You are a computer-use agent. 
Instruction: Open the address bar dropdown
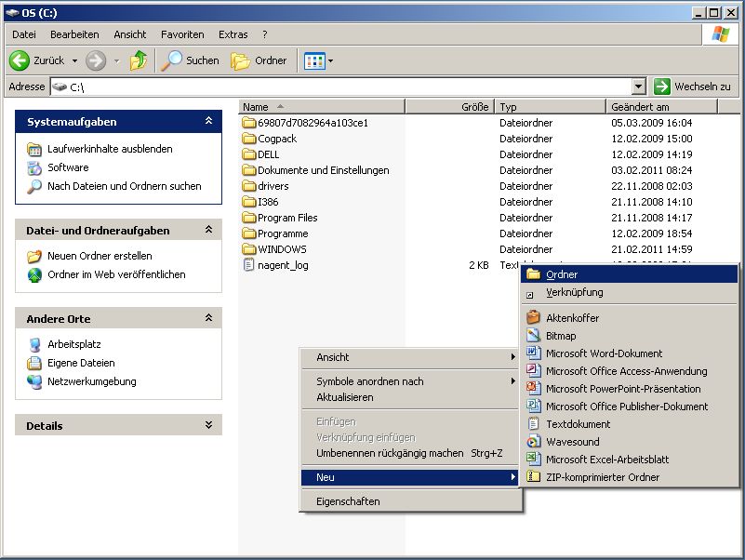[639, 87]
